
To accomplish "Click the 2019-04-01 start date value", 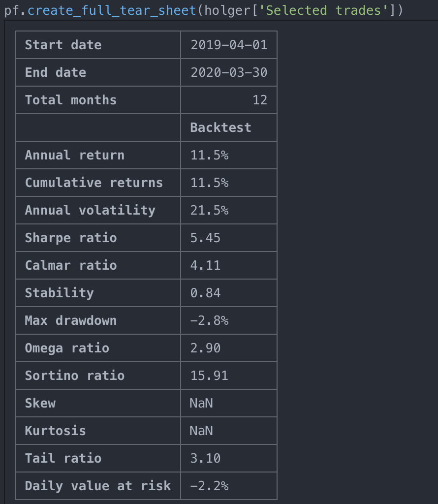I will (x=229, y=45).
